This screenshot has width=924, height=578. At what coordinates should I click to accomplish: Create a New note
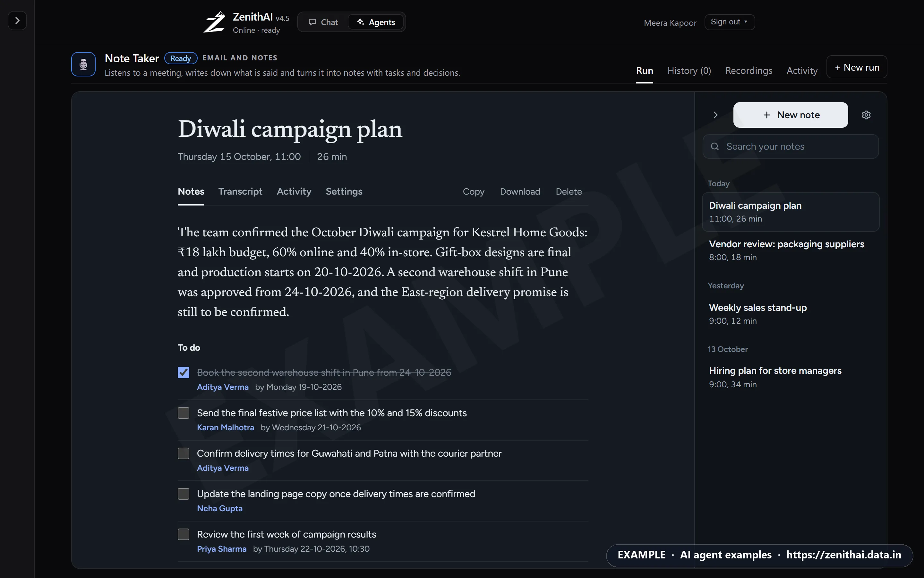[x=791, y=115]
